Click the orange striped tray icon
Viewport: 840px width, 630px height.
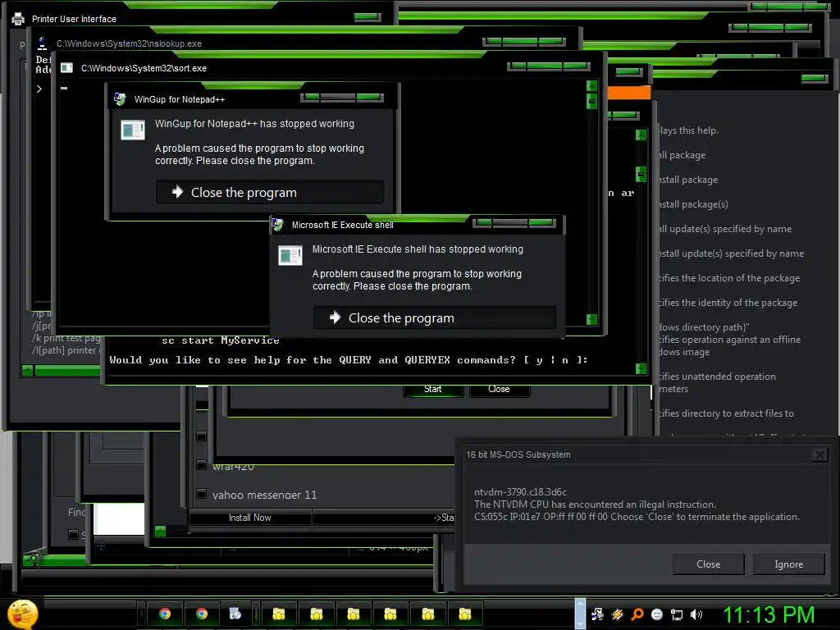pyautogui.click(x=617, y=614)
